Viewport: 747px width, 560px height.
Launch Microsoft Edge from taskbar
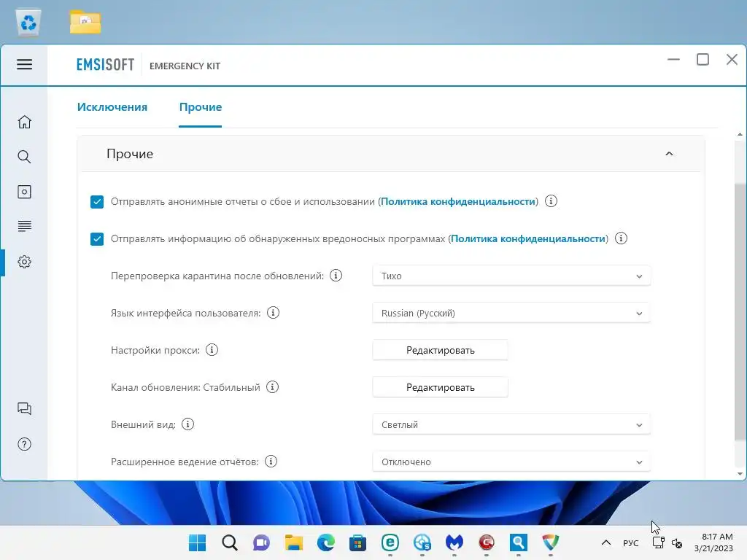326,542
